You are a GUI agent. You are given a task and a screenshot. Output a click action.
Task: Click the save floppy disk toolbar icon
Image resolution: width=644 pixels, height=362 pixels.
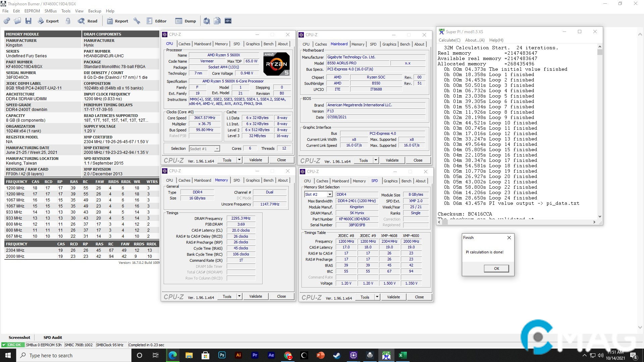click(x=29, y=21)
